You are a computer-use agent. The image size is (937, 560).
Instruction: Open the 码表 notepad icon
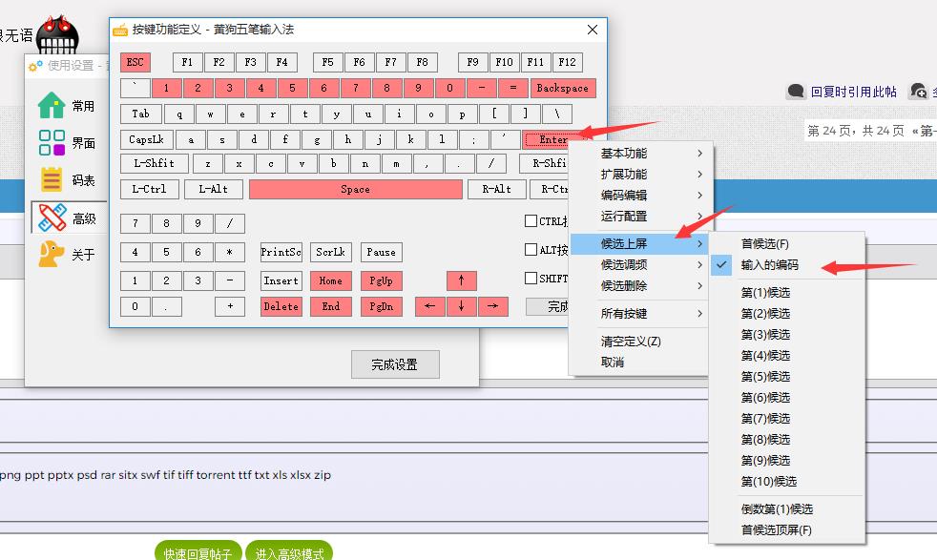(x=52, y=180)
